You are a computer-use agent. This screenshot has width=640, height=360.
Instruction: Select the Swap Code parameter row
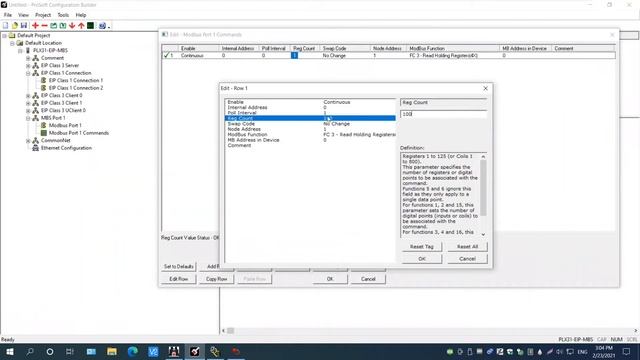310,124
